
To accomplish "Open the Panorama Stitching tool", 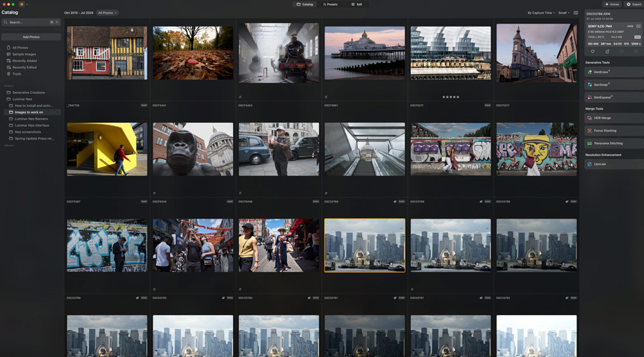I will [614, 143].
